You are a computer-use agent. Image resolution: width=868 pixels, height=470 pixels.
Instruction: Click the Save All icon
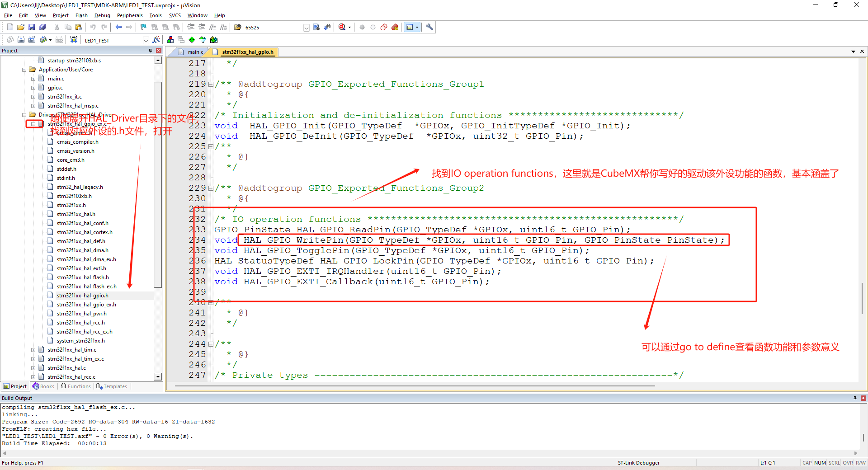pyautogui.click(x=42, y=27)
